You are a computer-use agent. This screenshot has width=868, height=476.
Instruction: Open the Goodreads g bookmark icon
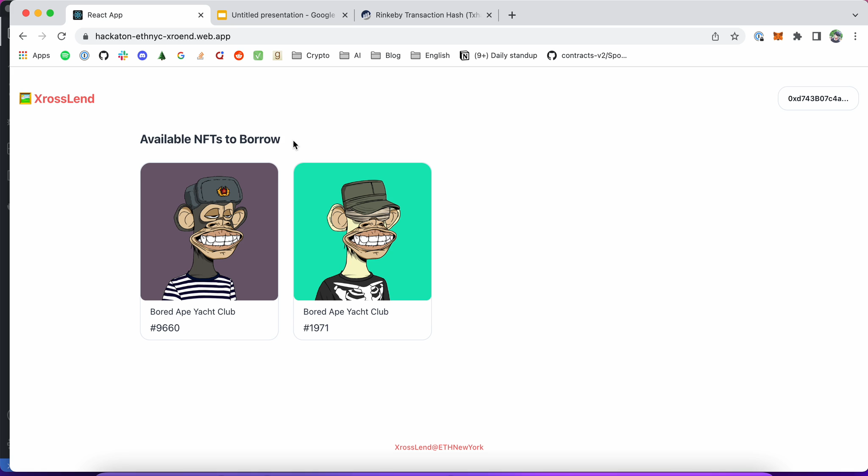tap(278, 56)
